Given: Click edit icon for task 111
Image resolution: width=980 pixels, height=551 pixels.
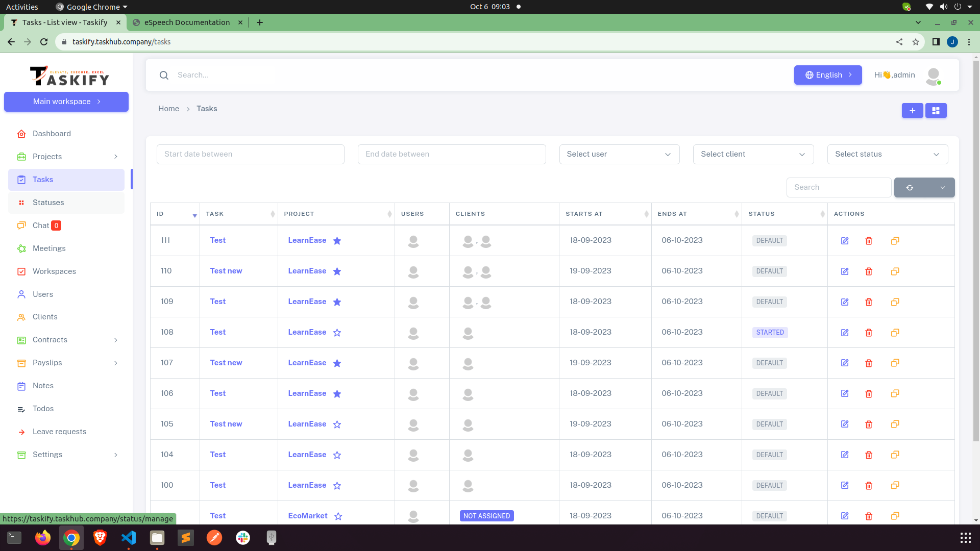Looking at the screenshot, I should [x=845, y=241].
